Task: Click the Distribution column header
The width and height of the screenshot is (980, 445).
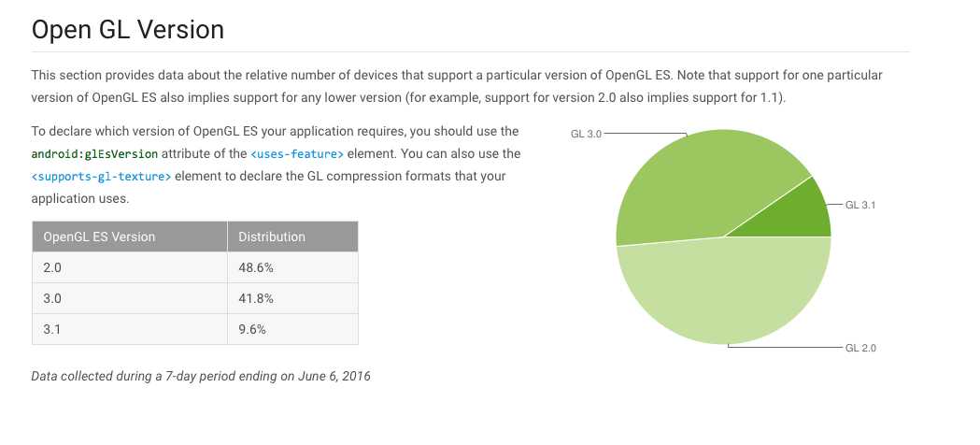Action: pyautogui.click(x=292, y=237)
